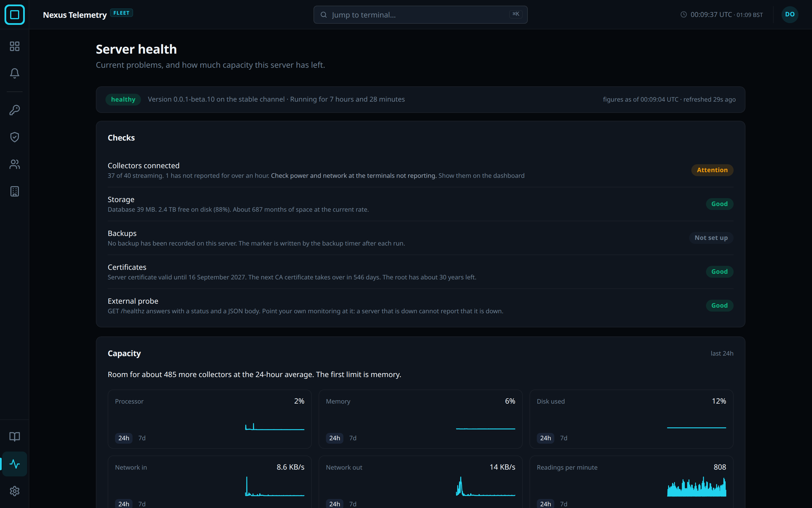Select 7d range on Network in card
This screenshot has height=508, width=812.
[142, 504]
